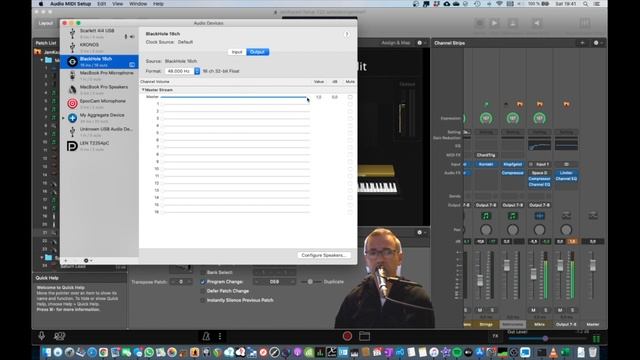
Task: Click the group people icon in bottom bar
Action: [x=60, y=336]
